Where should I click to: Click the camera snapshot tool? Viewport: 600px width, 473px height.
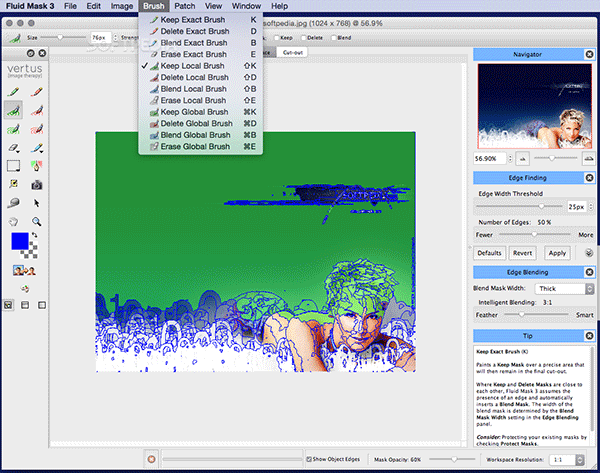37,185
